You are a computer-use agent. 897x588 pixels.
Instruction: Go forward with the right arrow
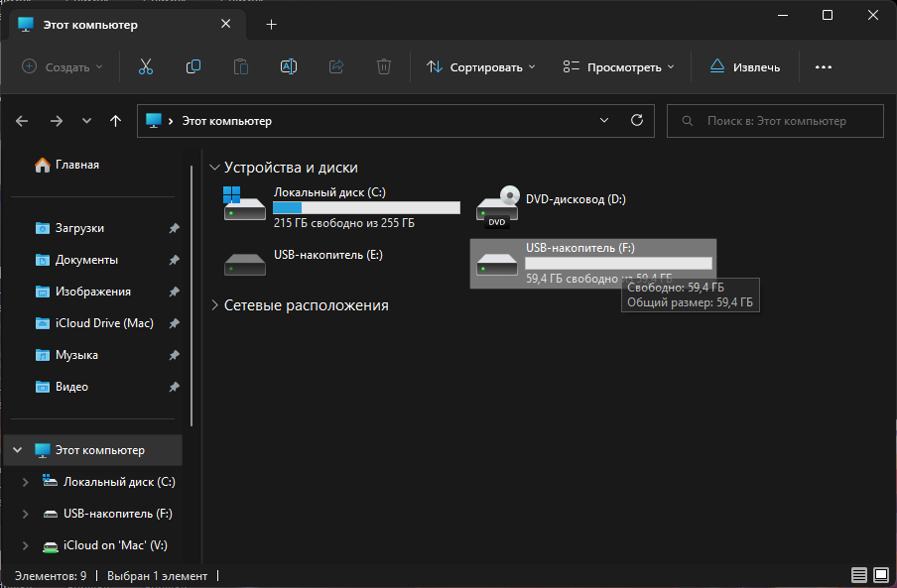[56, 121]
